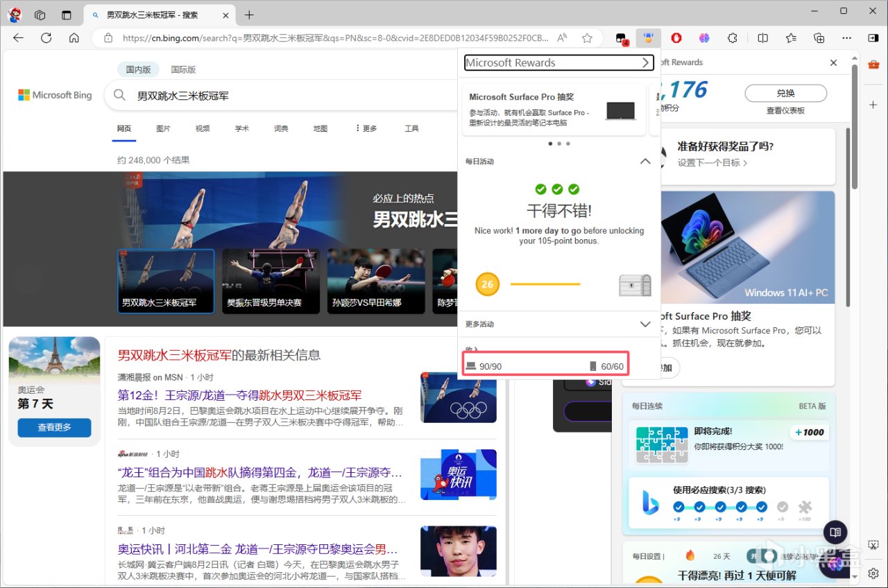Viewport: 888px width, 588px height.
Task: Go to the browser home page
Action: (74, 38)
